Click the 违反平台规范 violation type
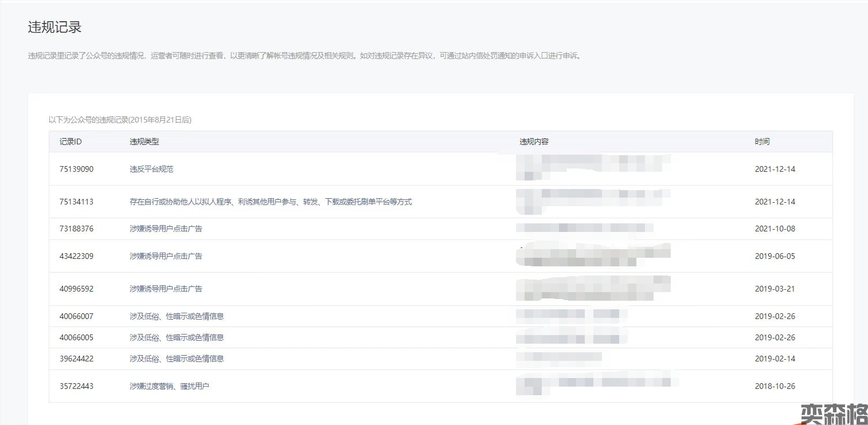This screenshot has width=868, height=425. 151,169
